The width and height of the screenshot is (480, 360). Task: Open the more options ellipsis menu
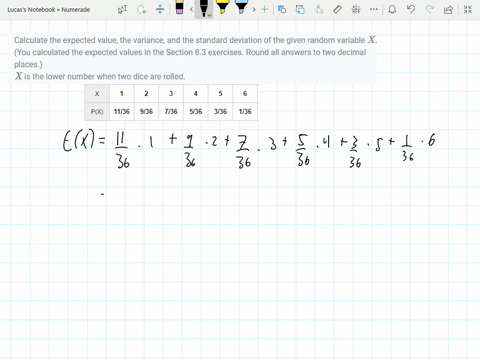tap(374, 9)
